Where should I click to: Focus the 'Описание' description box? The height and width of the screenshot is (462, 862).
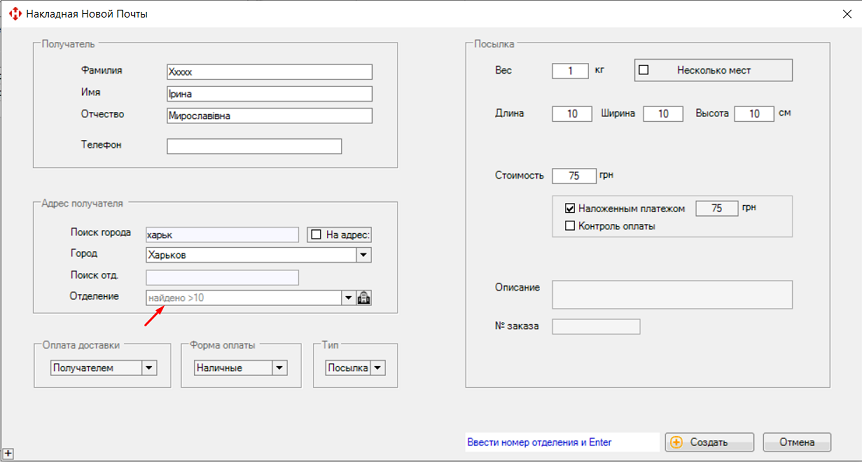(672, 295)
